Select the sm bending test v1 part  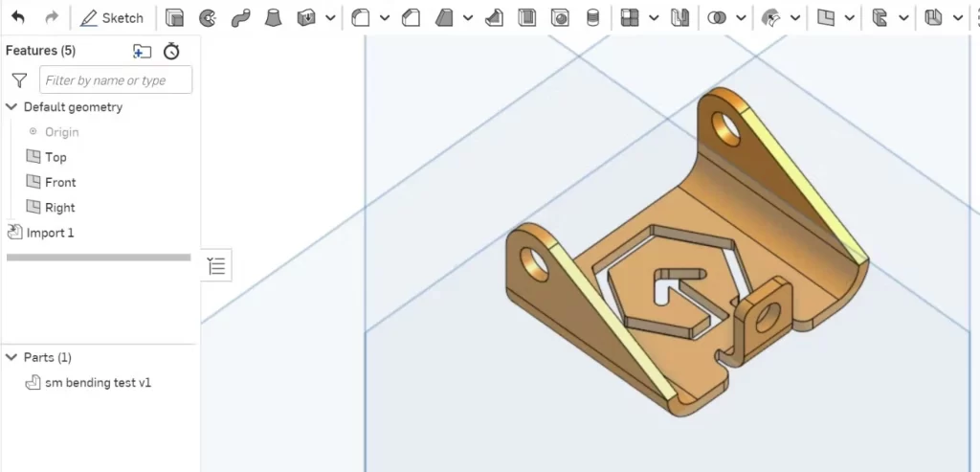(x=88, y=383)
